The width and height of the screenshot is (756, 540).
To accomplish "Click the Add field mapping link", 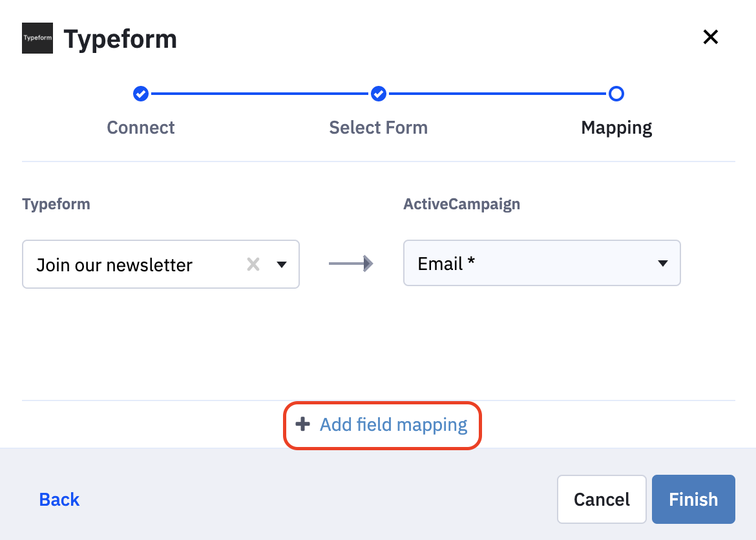I will [394, 425].
